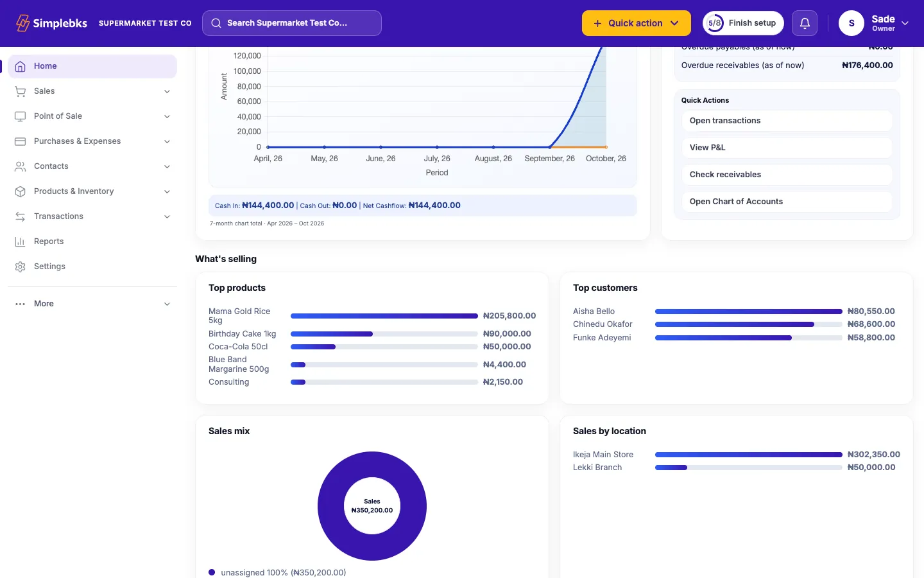The height and width of the screenshot is (578, 924).
Task: Click Open Chart of Accounts
Action: tap(787, 202)
